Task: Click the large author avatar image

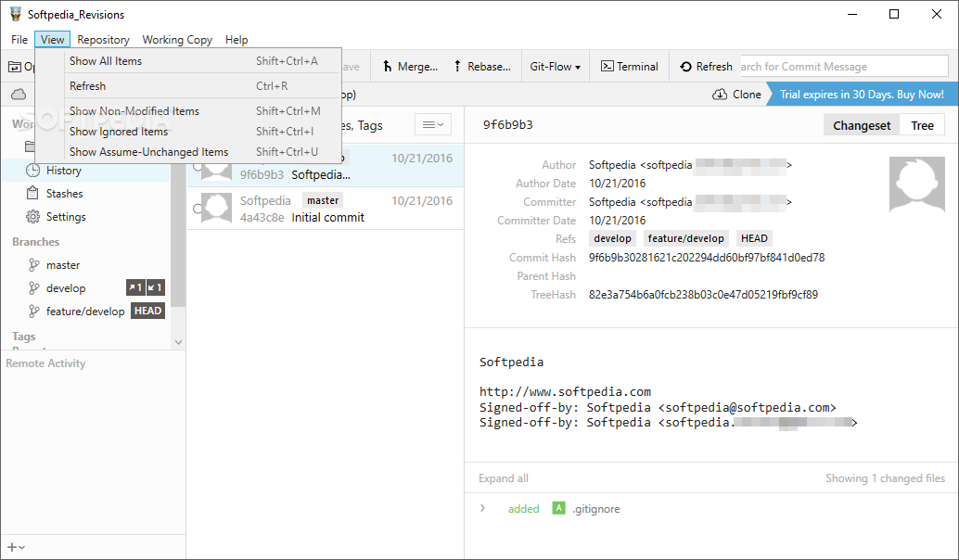Action: (x=916, y=184)
